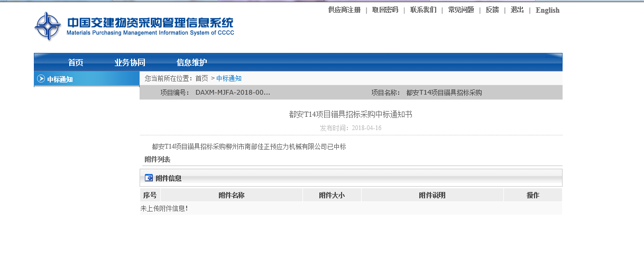Select 中标通知 in the left sidebar
This screenshot has height=257, width=644.
pyautogui.click(x=60, y=79)
